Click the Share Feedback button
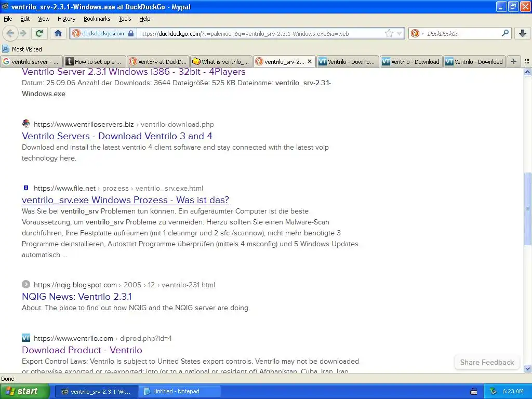 click(x=487, y=362)
